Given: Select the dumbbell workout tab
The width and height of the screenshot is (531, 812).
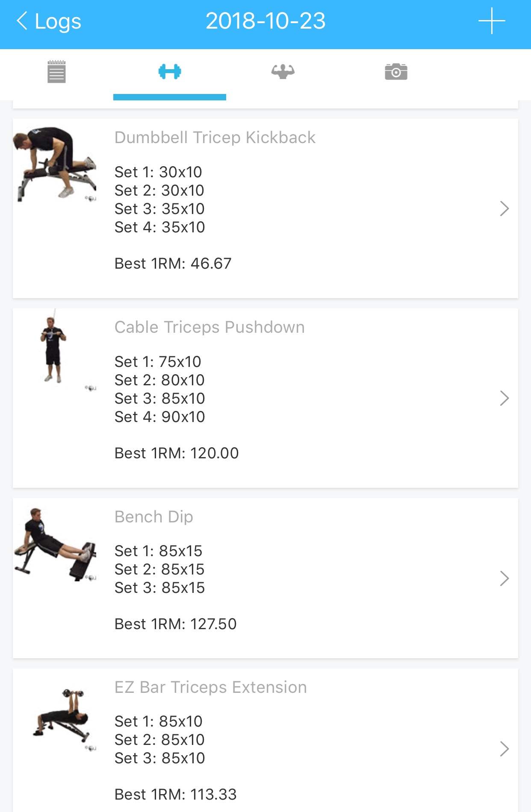Looking at the screenshot, I should click(170, 72).
